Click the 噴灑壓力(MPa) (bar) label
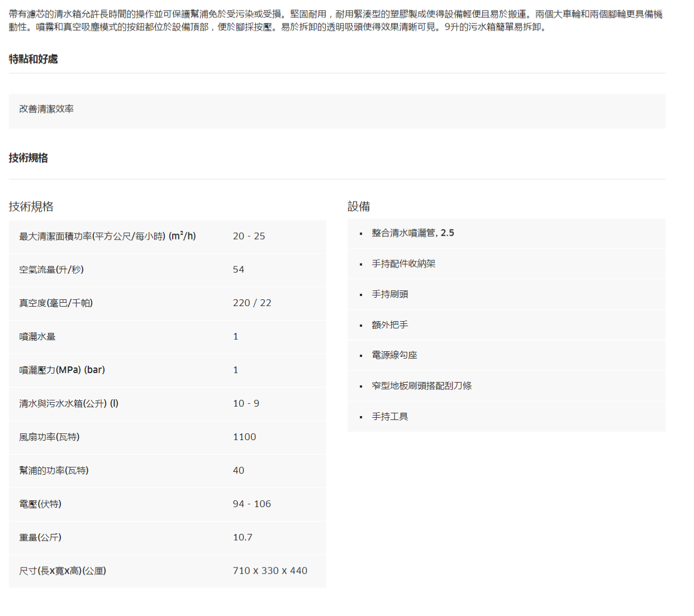 62,370
